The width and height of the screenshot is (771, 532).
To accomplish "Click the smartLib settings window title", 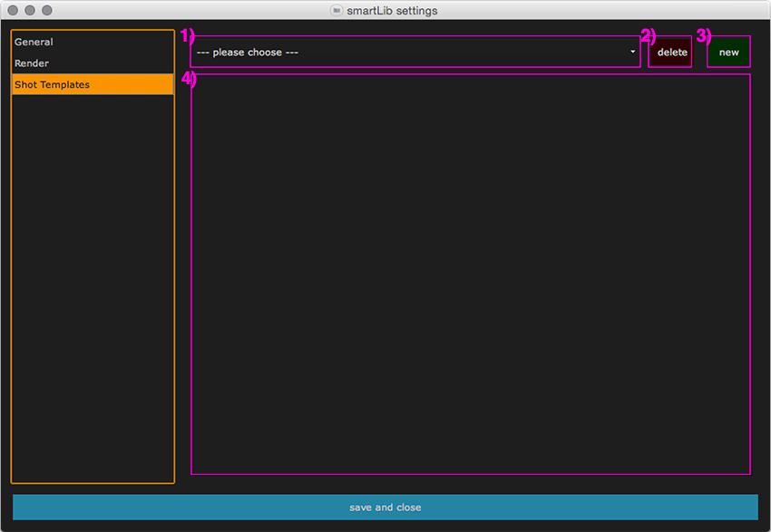I will pos(392,11).
